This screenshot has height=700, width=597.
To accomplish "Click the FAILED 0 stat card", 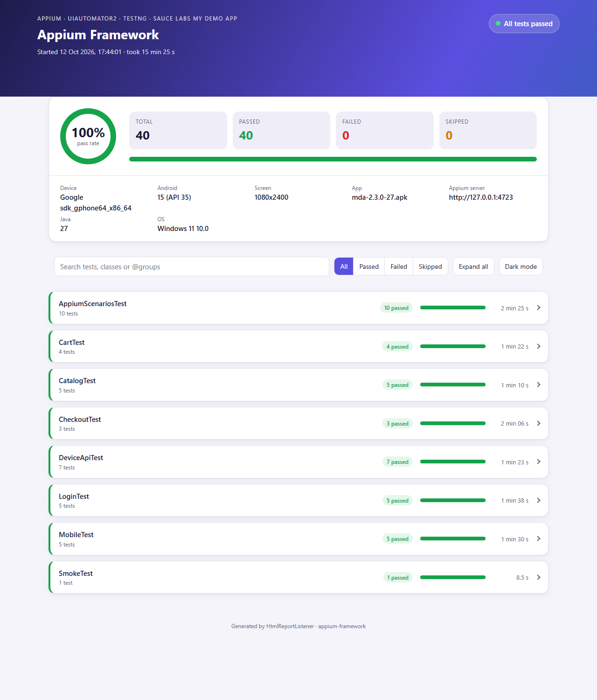I will 385,130.
